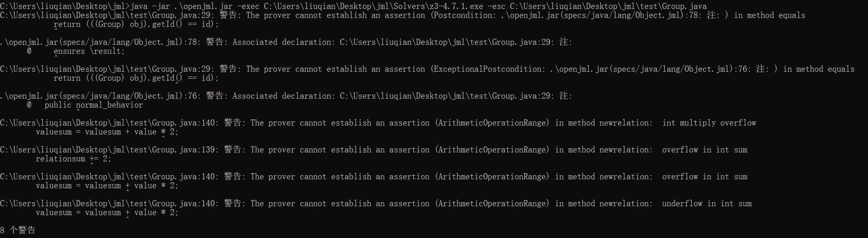The image size is (868, 238).
Task: Click the "public normal_behavior" text
Action: click(x=94, y=105)
